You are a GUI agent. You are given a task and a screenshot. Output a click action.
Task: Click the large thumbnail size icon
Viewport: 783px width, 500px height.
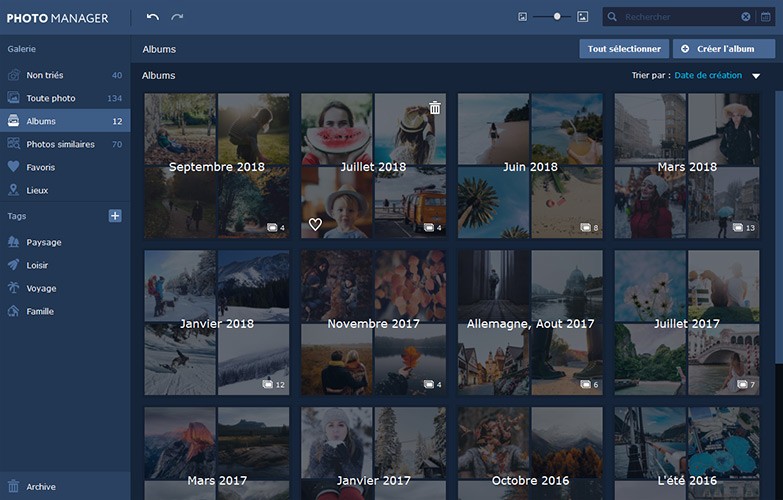click(x=582, y=17)
